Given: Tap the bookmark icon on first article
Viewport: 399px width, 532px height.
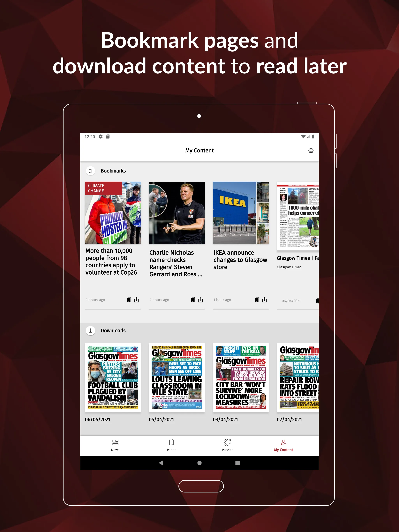Looking at the screenshot, I should pyautogui.click(x=129, y=299).
